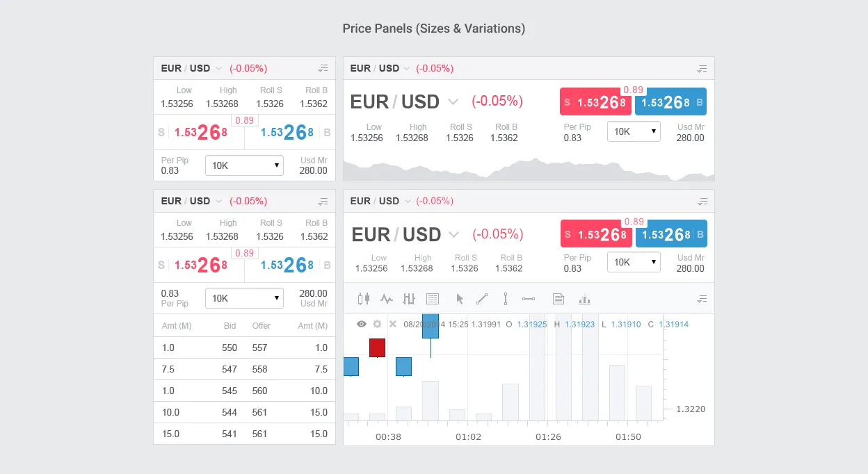The height and width of the screenshot is (474, 868).
Task: Open the 10K amount dropdown in top-left panel
Action: tap(244, 165)
